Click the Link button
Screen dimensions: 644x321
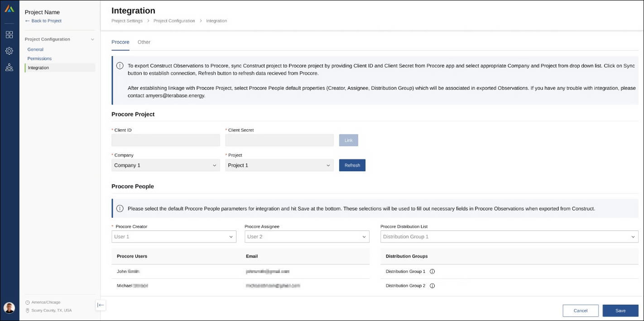coord(349,140)
